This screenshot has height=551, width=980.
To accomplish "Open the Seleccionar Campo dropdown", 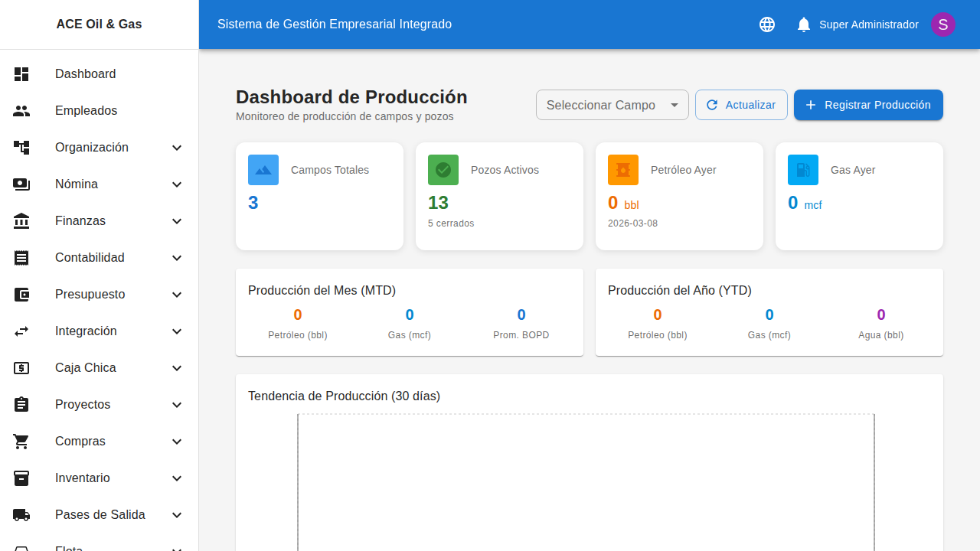I will pos(612,104).
